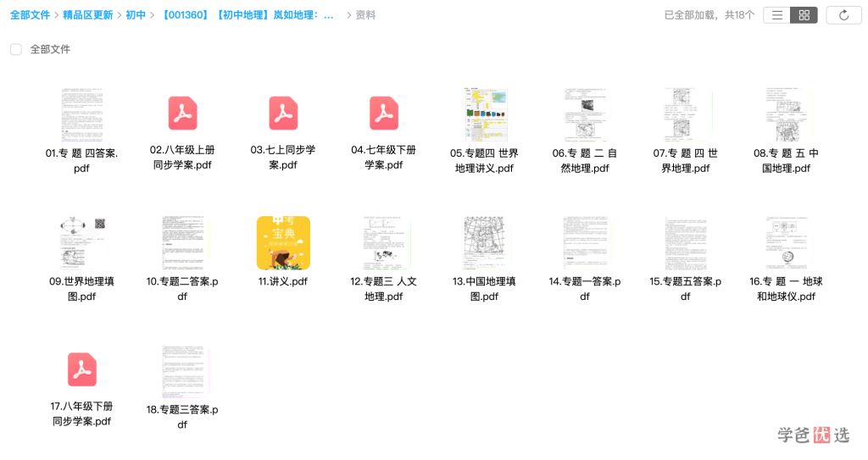
Task: Click file name 18.专题三答案.pdf
Action: click(x=183, y=417)
